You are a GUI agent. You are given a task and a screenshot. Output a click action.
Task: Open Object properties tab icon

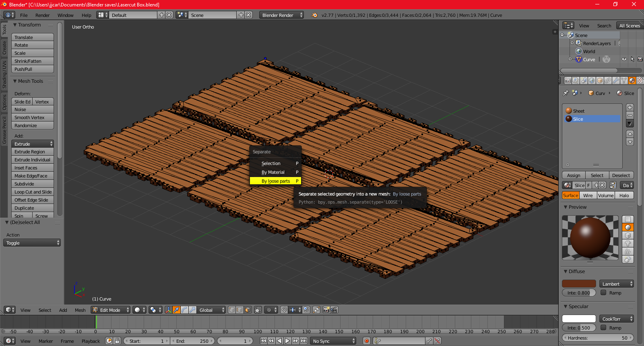pyautogui.click(x=600, y=80)
